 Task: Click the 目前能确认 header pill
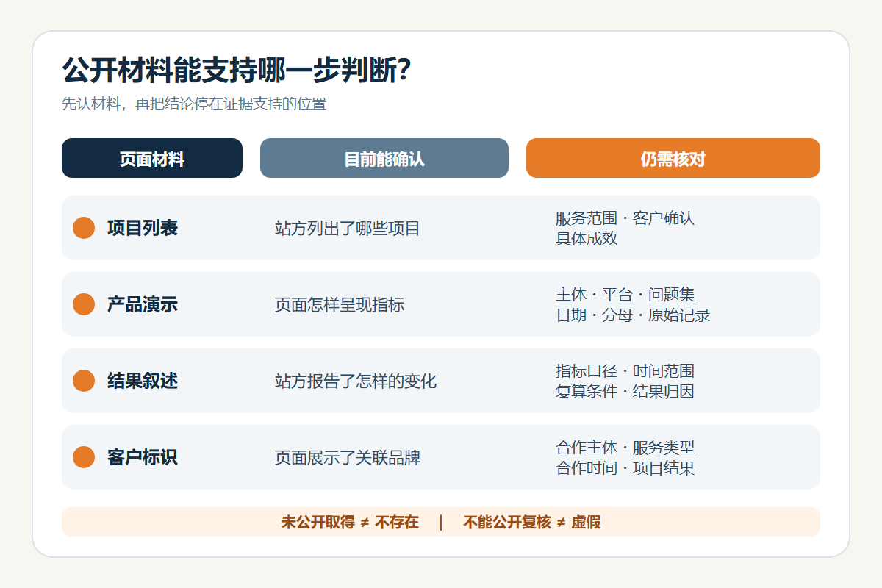pos(384,158)
